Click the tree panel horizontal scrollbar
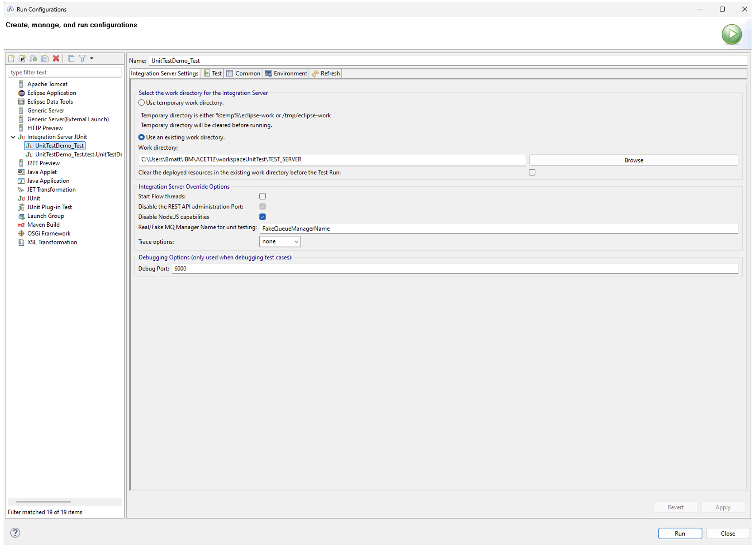Image resolution: width=756 pixels, height=548 pixels. [43, 502]
